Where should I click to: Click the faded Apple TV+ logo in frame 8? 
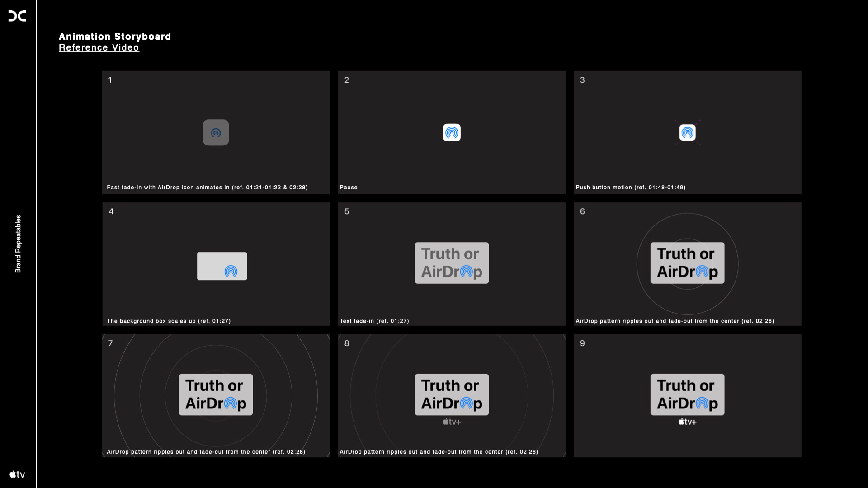click(x=452, y=422)
